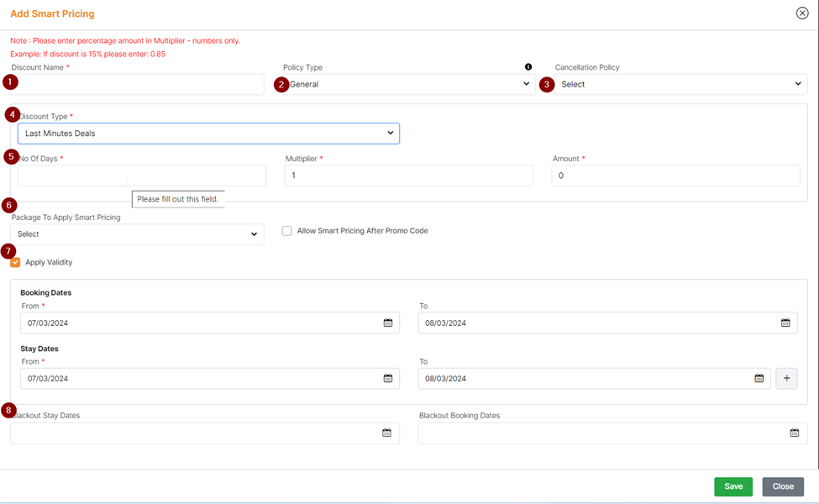Open the Cancellation Policy dropdown
Screen dimensions: 819x504
click(x=680, y=84)
